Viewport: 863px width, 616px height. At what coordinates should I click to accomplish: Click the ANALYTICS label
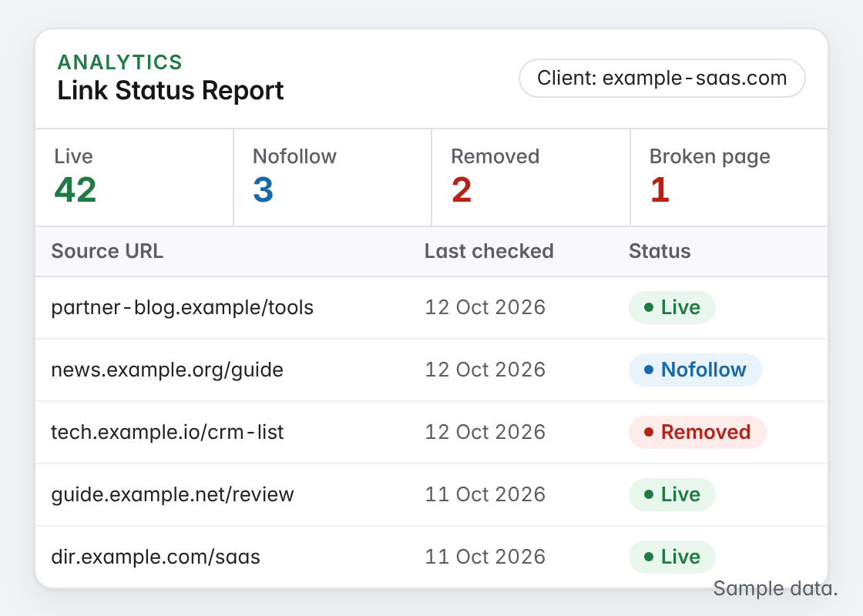tap(120, 62)
